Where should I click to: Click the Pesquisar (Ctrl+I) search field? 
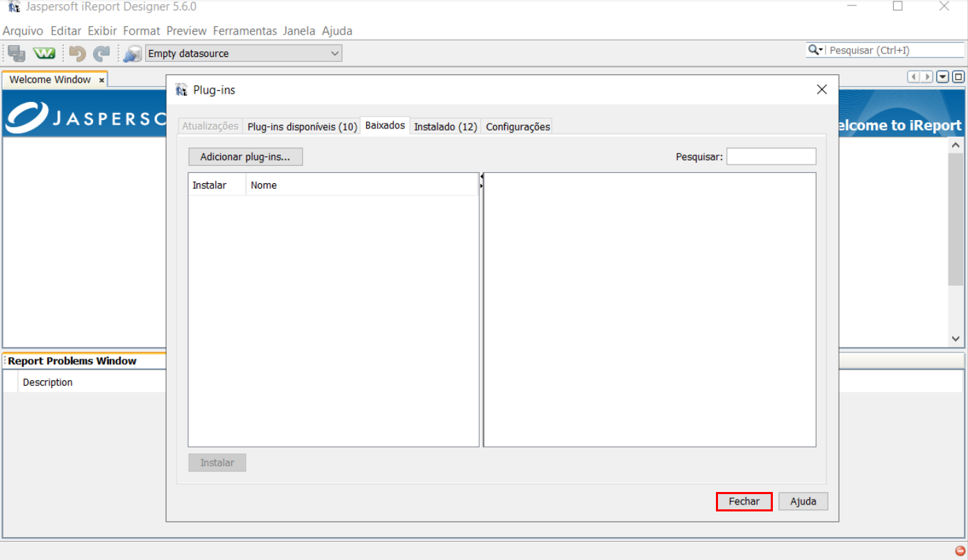coord(896,50)
